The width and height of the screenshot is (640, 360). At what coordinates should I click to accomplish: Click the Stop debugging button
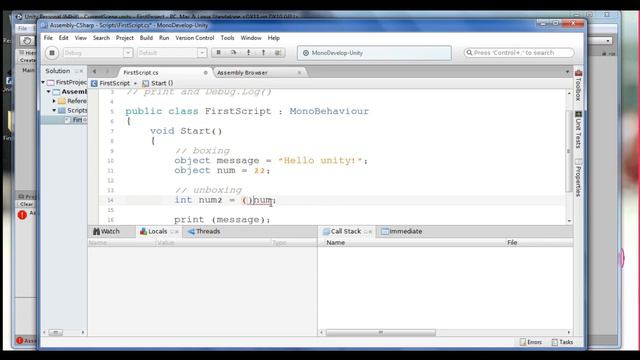click(52, 53)
